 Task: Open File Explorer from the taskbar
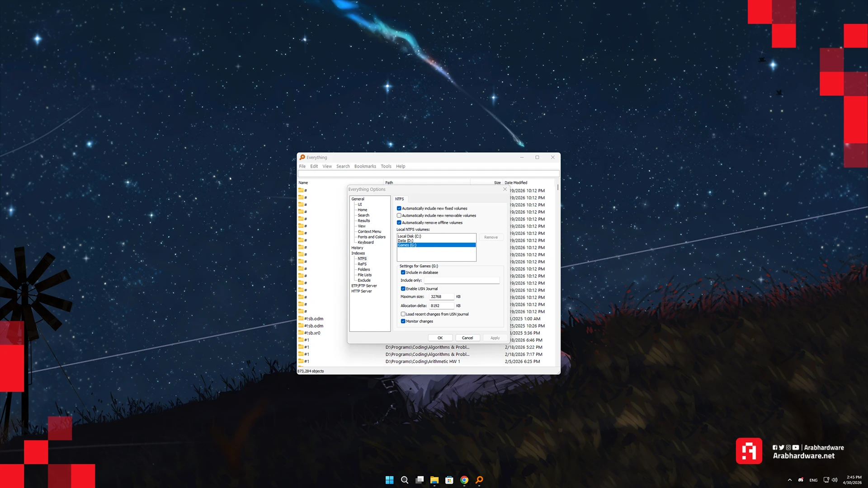click(434, 480)
